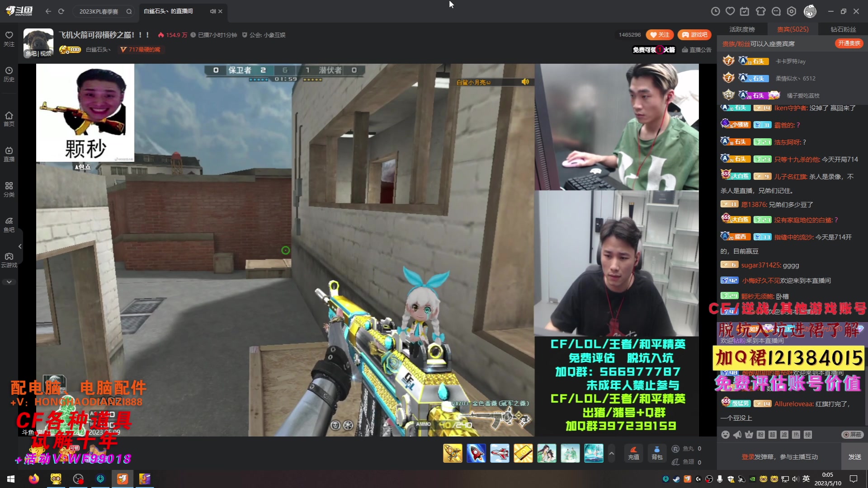Viewport: 868px width, 488px height.
Task: Click the 717最硬的嘴 badge
Action: point(141,50)
